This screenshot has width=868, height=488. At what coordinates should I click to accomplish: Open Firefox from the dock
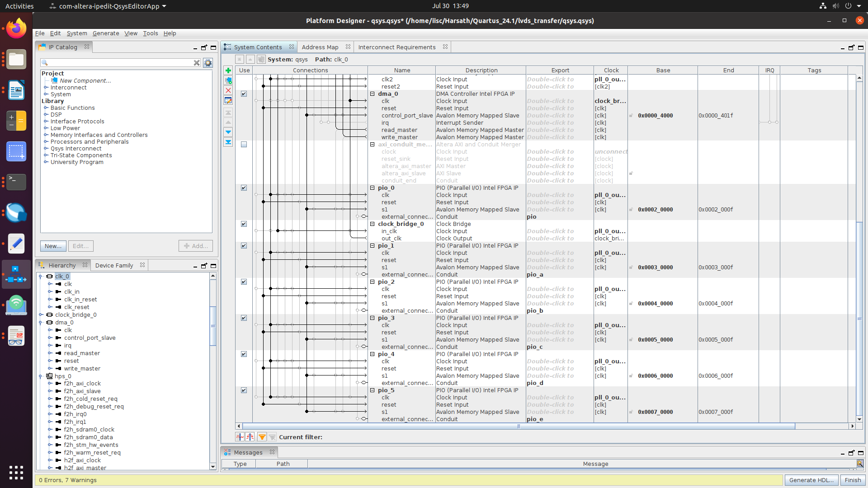pyautogui.click(x=16, y=29)
